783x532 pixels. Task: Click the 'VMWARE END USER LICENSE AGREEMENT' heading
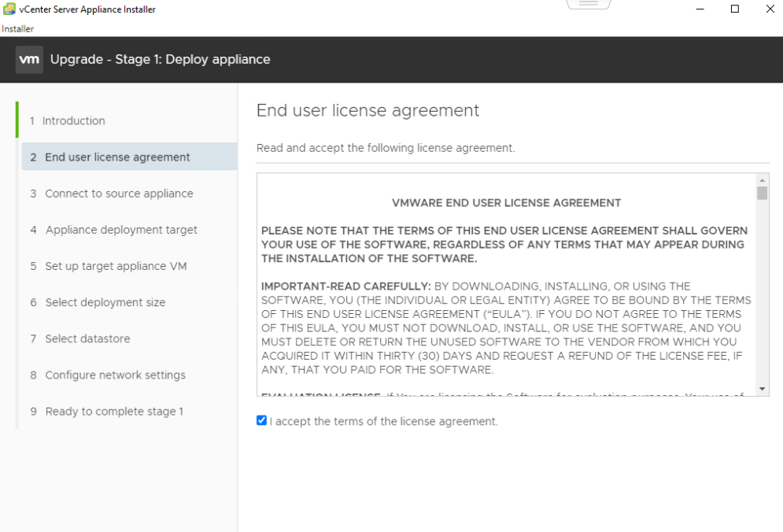pos(506,203)
